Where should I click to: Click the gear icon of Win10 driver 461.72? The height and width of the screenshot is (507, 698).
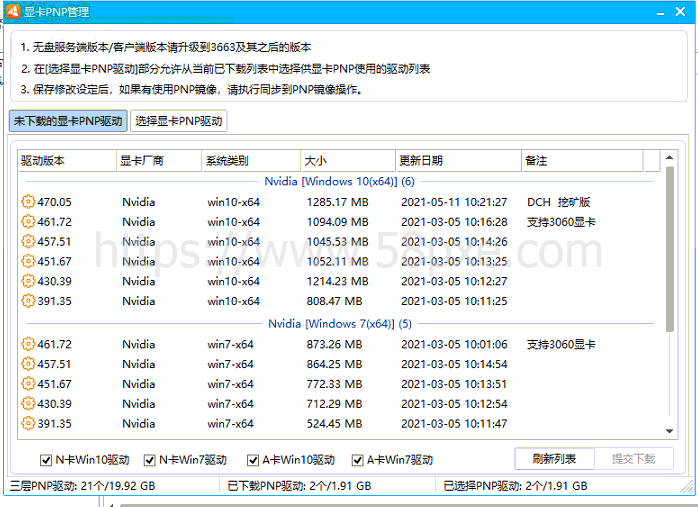pos(28,221)
